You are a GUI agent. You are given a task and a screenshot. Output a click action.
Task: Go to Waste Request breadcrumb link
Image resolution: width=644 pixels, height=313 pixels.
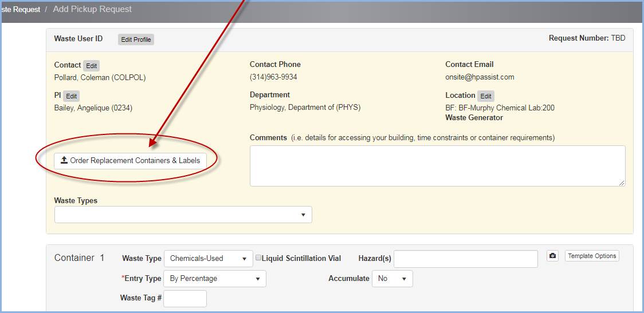click(21, 9)
